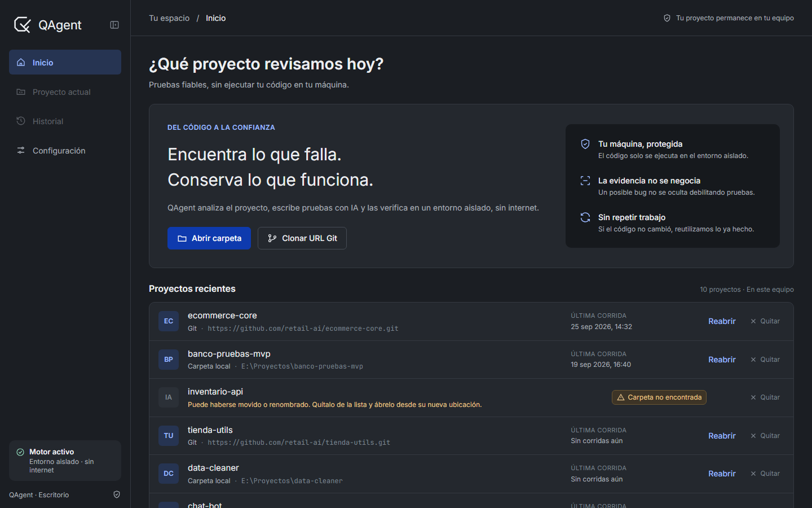Click the Inicio breadcrumb
Viewport: 812px width, 508px height.
215,18
